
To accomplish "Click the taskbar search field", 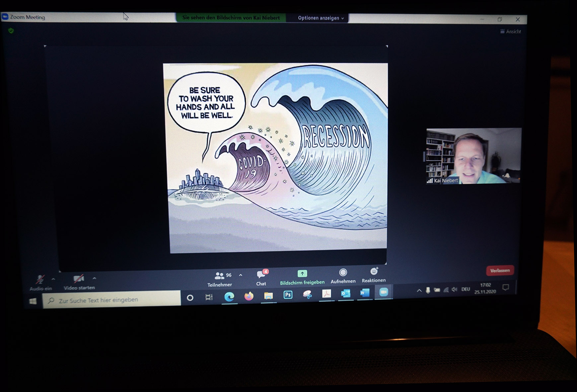I will coord(111,300).
